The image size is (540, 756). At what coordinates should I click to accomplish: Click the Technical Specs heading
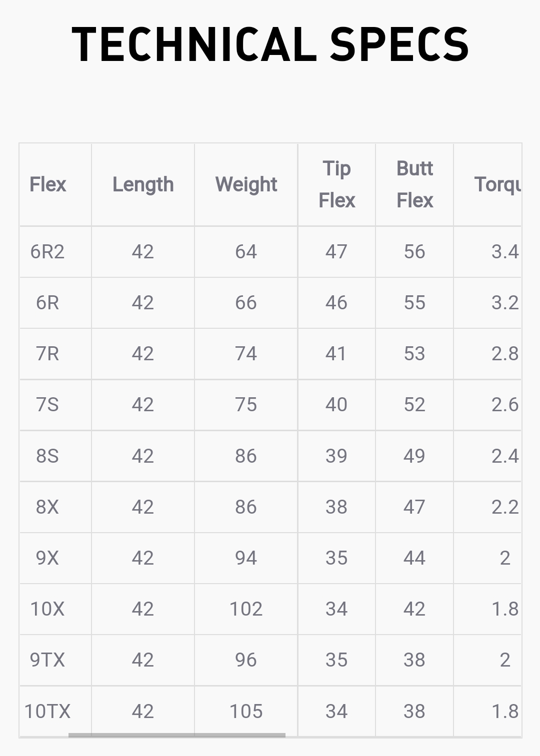pyautogui.click(x=270, y=44)
